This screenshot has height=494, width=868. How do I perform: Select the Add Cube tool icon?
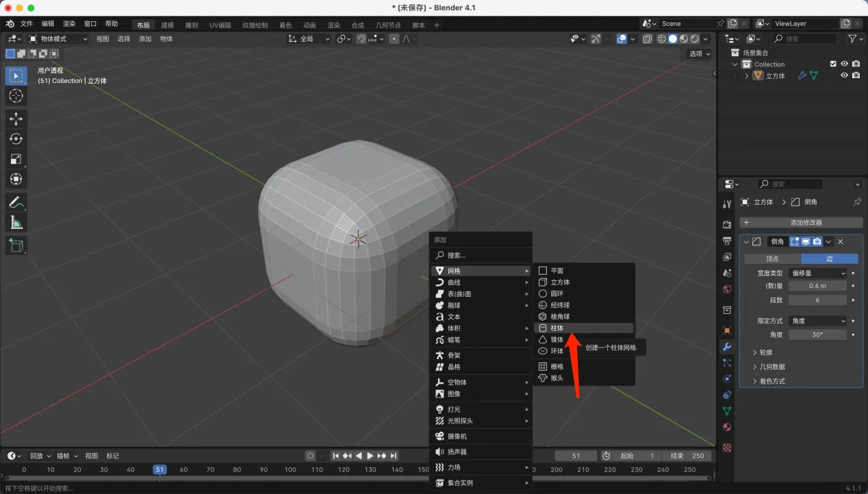(16, 246)
